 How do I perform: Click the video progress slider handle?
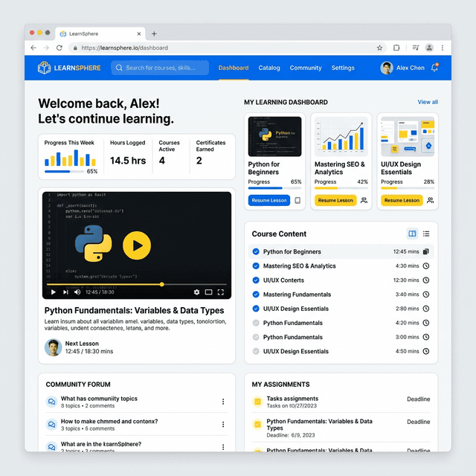pyautogui.click(x=162, y=284)
